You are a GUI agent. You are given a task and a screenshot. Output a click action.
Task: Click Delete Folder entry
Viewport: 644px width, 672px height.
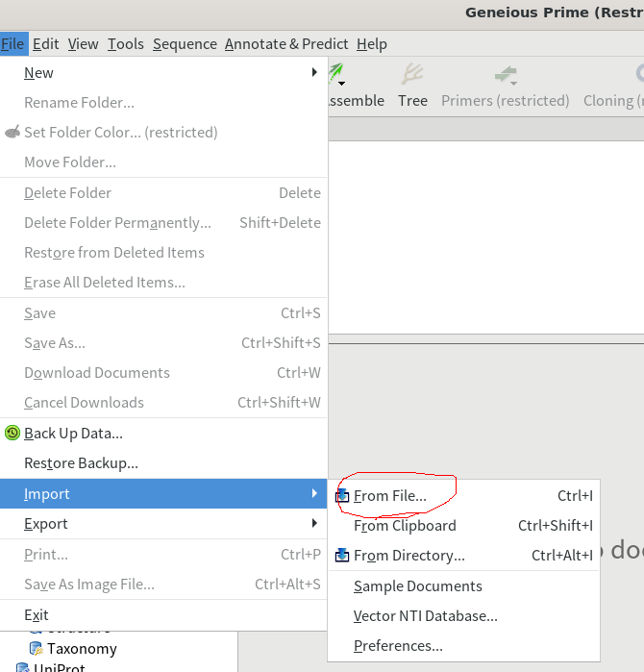163,193
